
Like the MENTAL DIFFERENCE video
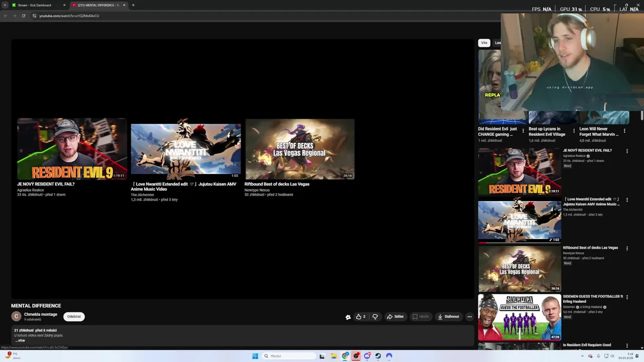tap(360, 317)
